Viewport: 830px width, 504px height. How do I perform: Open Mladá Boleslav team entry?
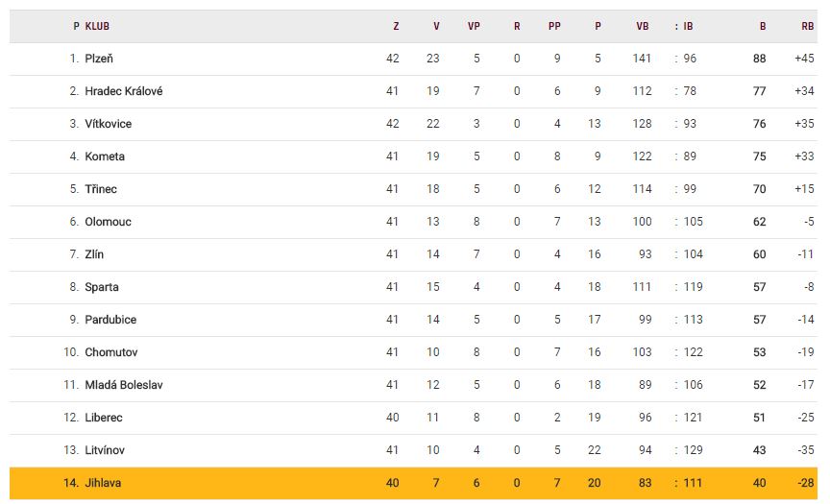point(124,385)
